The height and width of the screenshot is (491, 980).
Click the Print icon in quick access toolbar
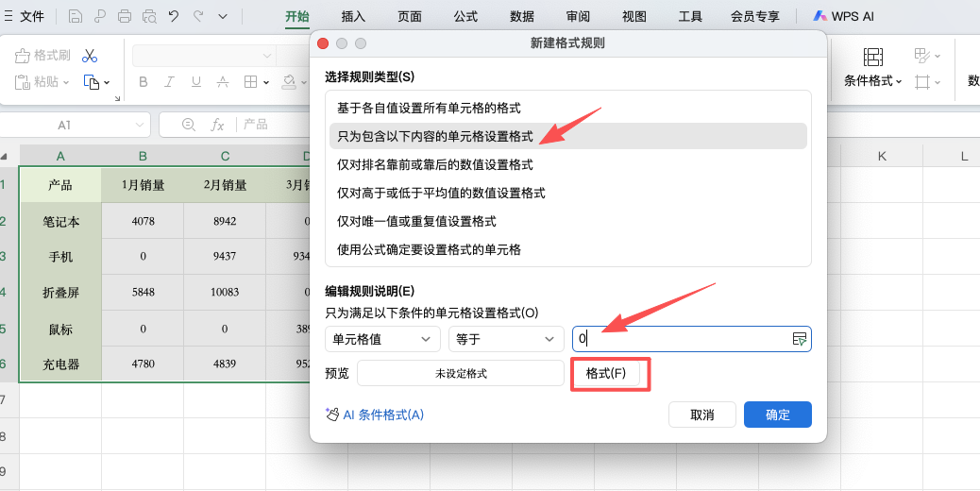pos(125,17)
